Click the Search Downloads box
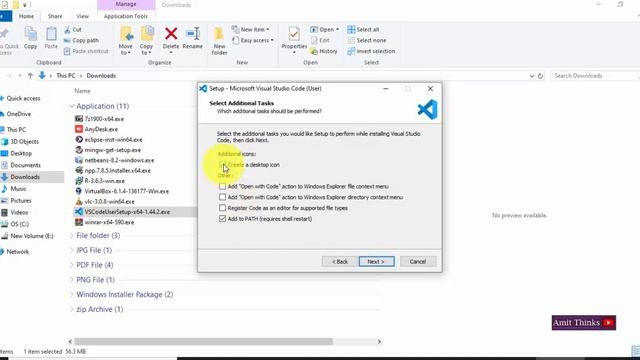The height and width of the screenshot is (360, 640). (x=595, y=76)
